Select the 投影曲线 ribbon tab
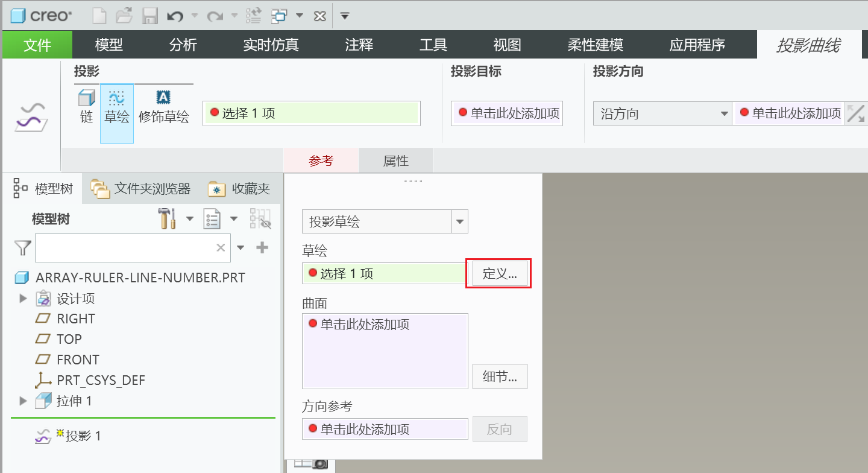The image size is (868, 473). [x=808, y=45]
